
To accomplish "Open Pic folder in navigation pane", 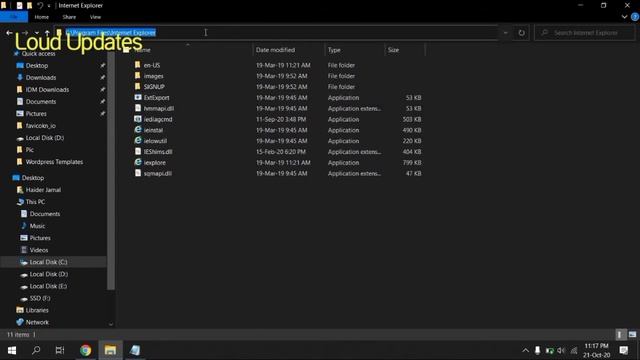I will [x=29, y=150].
